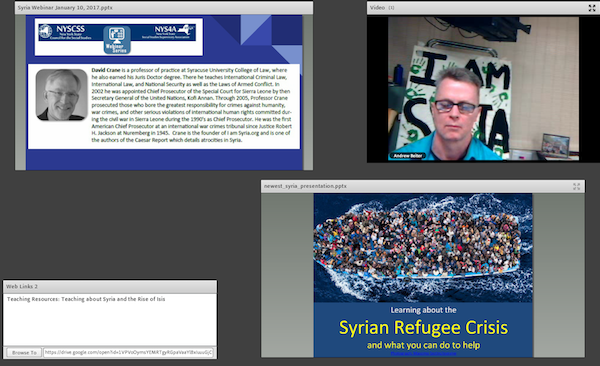Viewport: 600px width, 366px height.
Task: Expand the Video pod to full screen
Action: pyautogui.click(x=592, y=8)
